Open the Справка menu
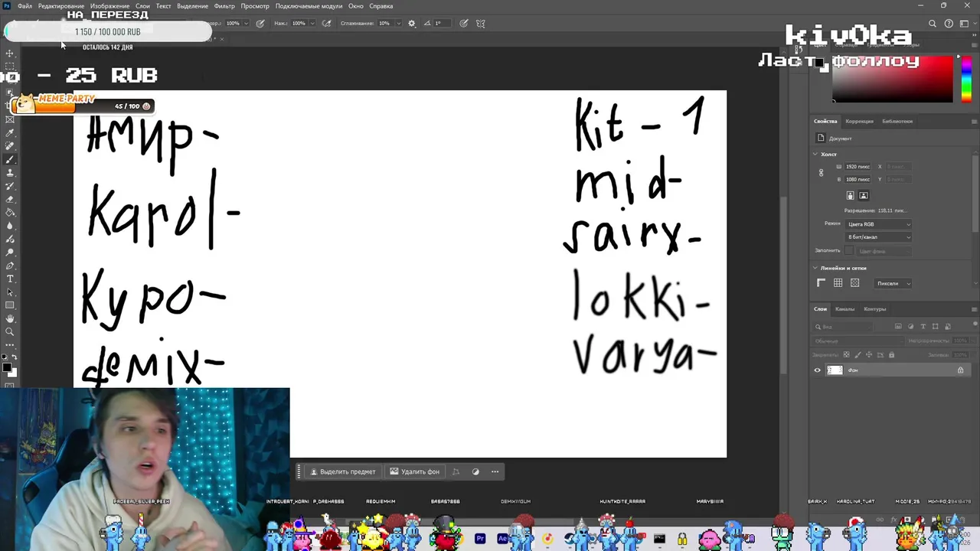Image resolution: width=980 pixels, height=551 pixels. 381,6
